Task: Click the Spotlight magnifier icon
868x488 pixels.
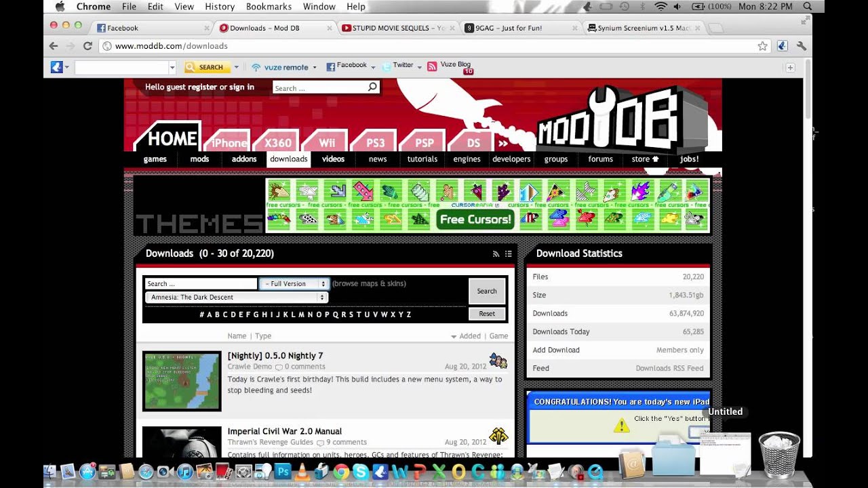Action: point(808,6)
